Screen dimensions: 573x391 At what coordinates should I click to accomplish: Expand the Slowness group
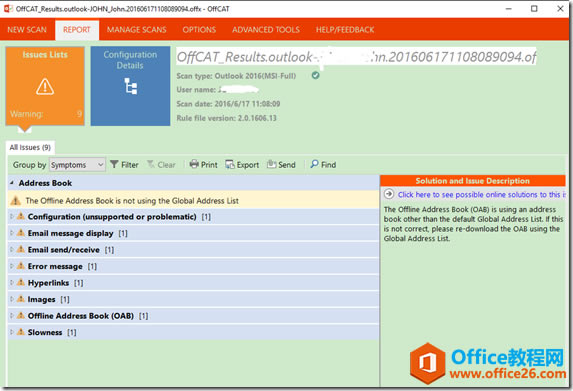pyautogui.click(x=12, y=332)
